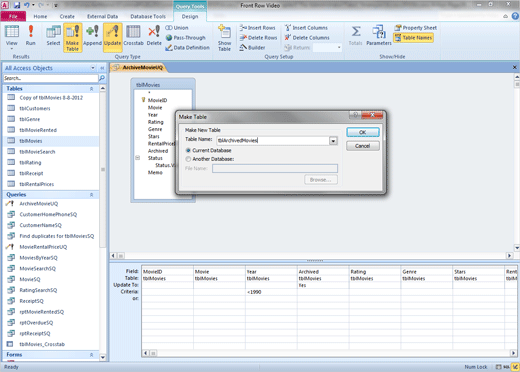
Task: Click Save icon in Quick Access Toolbar
Action: click(x=17, y=5)
